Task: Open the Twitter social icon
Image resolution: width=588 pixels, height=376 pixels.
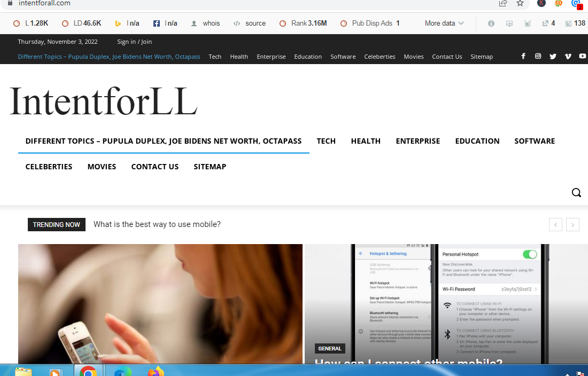Action: (x=553, y=56)
